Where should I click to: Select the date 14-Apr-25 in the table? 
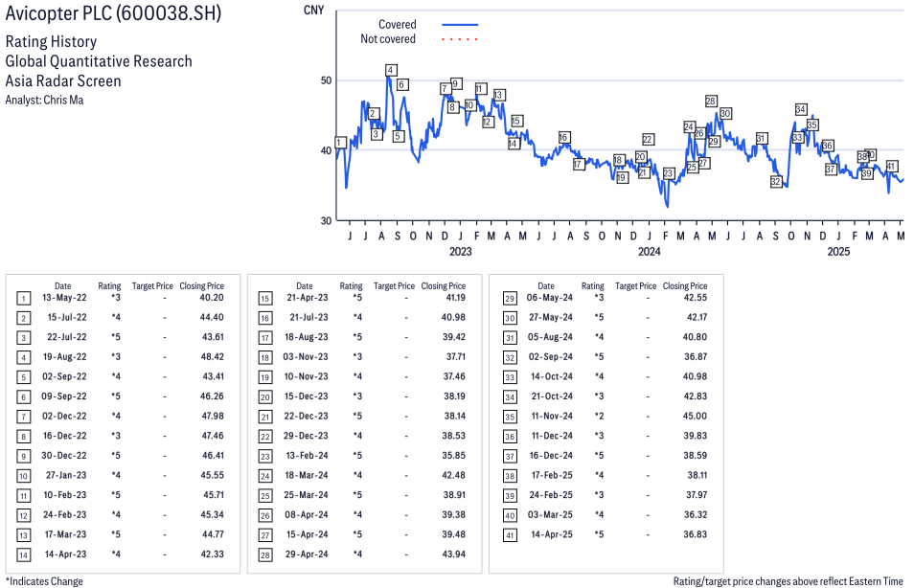(x=552, y=534)
